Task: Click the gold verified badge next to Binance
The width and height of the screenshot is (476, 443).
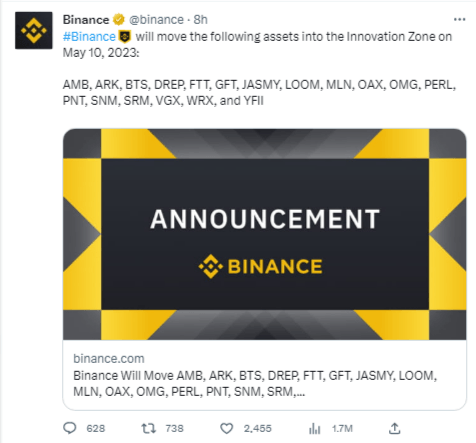Action: (x=118, y=20)
